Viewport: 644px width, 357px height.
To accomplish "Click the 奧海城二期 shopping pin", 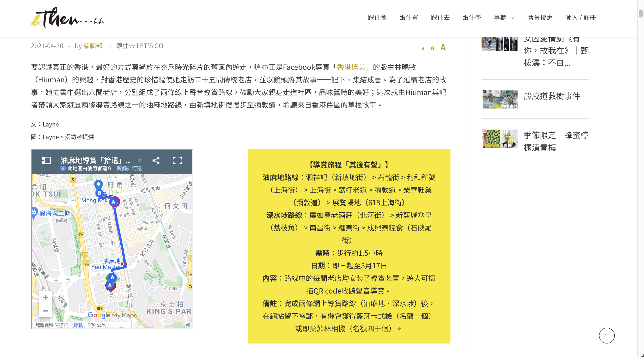I will pos(34,213).
